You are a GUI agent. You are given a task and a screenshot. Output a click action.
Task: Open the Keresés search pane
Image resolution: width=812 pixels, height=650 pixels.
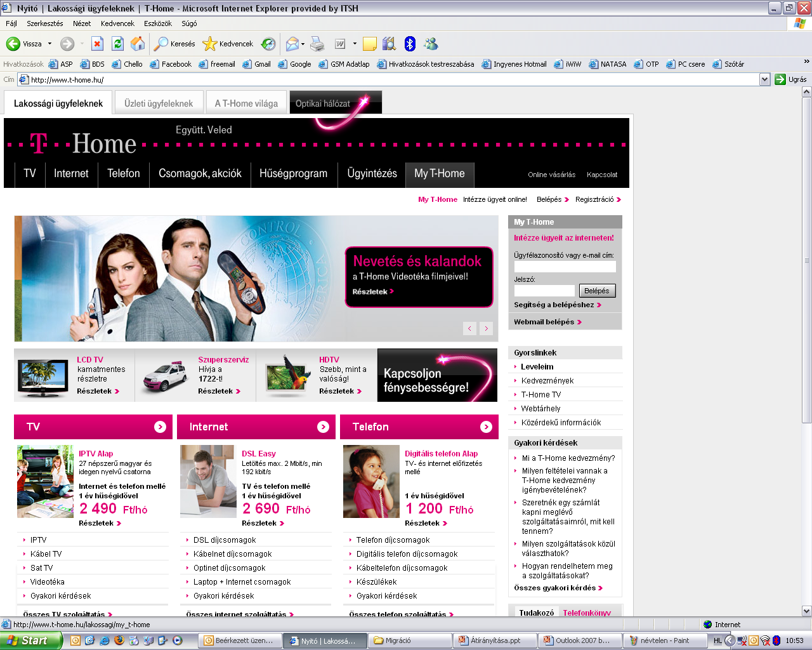[175, 44]
